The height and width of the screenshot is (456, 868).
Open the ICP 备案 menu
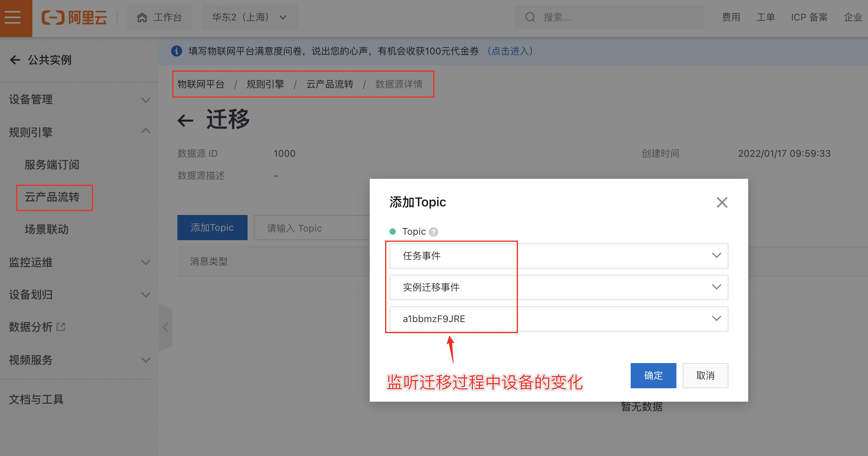[x=809, y=17]
